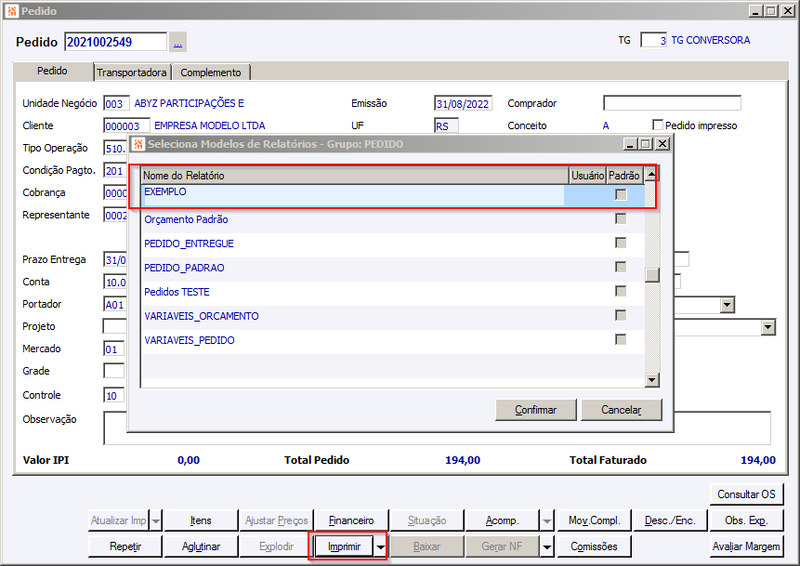
Task: Open the Acomp. dropdown arrow
Action: coord(547,521)
